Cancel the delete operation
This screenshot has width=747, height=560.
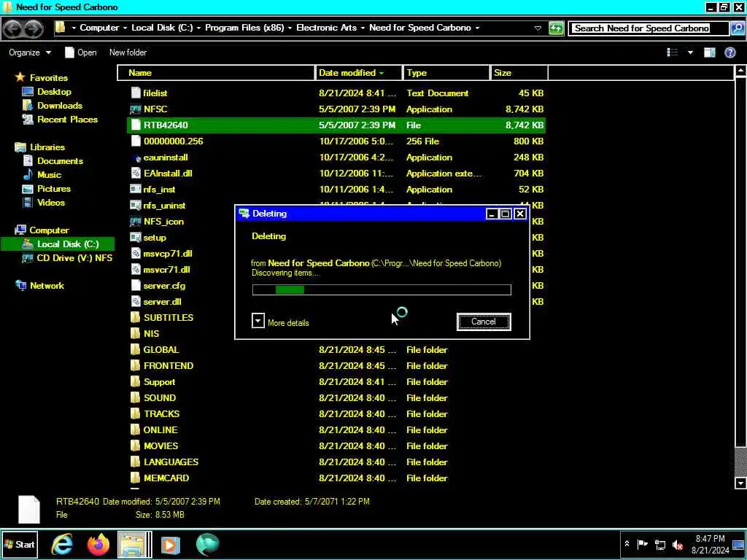(x=484, y=322)
